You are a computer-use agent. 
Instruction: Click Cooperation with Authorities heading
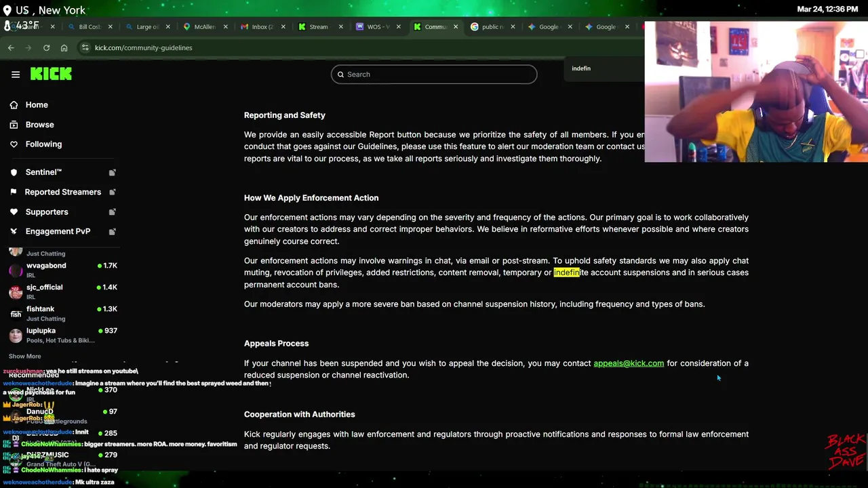point(299,414)
